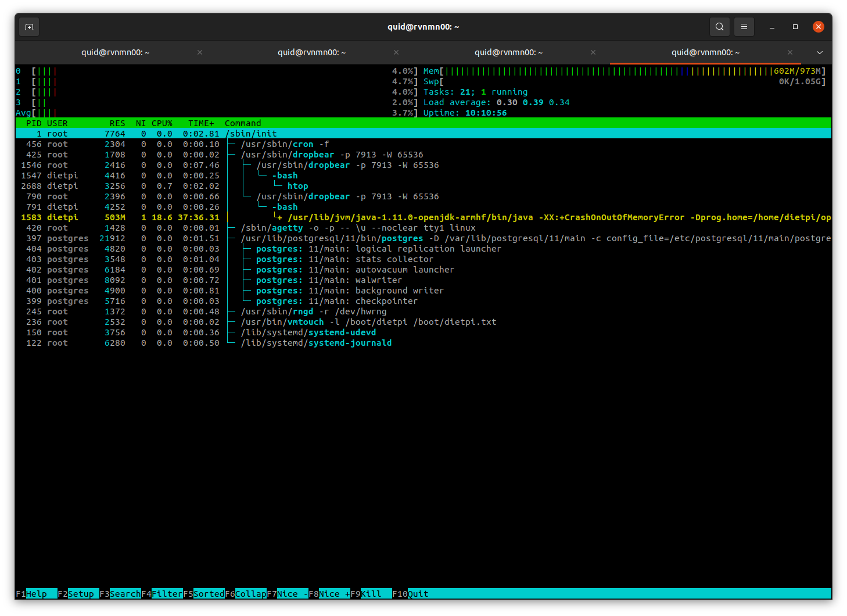Viewport: 847px width, 616px height.
Task: Close the third terminal tab
Action: click(x=593, y=52)
